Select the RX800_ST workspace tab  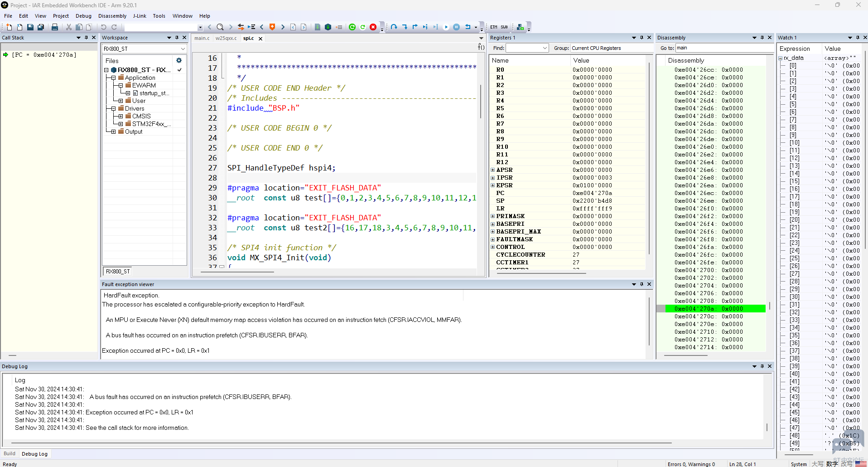point(118,272)
